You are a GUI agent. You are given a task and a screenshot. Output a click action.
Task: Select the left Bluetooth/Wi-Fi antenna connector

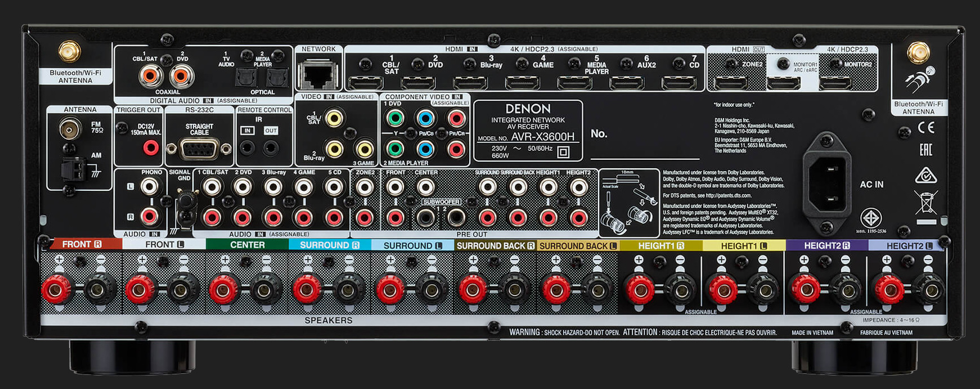click(x=70, y=52)
